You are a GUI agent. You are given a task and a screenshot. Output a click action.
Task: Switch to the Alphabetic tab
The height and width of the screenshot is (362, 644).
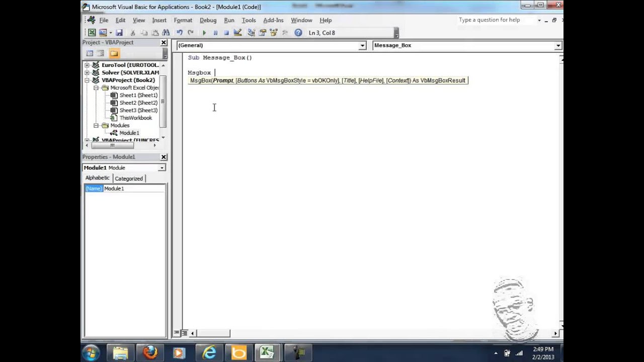tap(98, 178)
